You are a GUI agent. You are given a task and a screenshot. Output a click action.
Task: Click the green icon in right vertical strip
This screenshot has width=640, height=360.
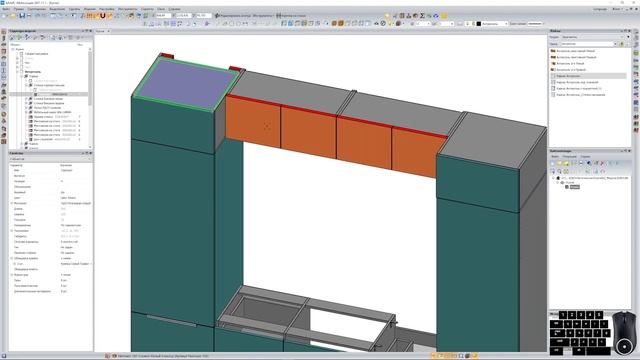(x=636, y=53)
